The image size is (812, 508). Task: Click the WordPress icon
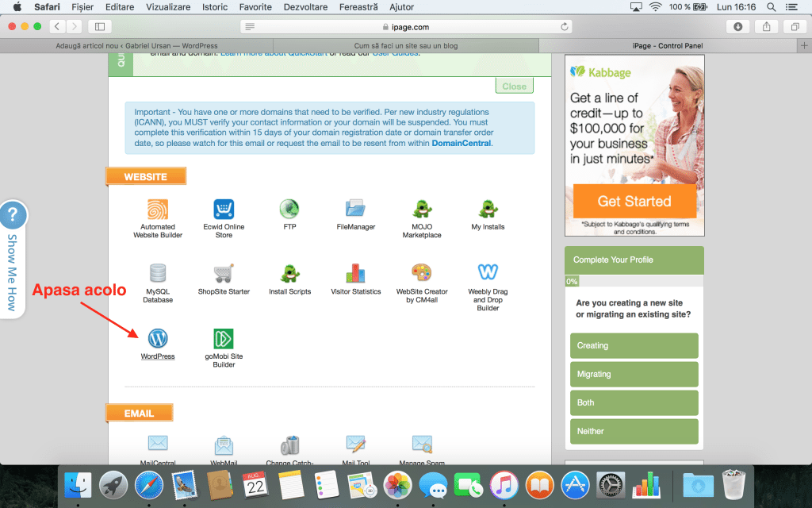coord(158,338)
